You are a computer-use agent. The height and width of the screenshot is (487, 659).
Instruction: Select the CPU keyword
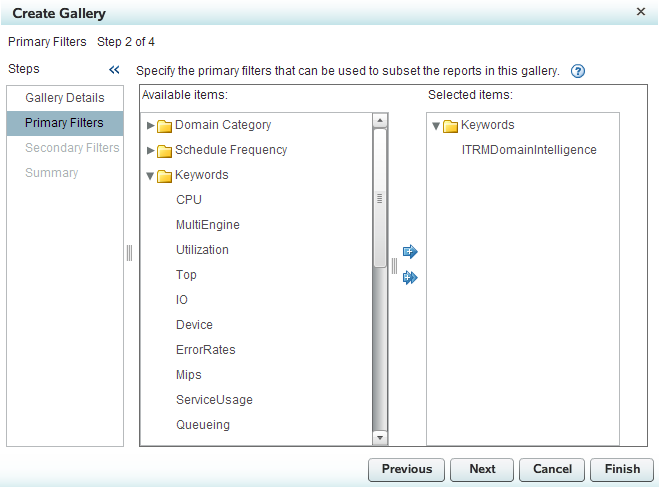(189, 200)
